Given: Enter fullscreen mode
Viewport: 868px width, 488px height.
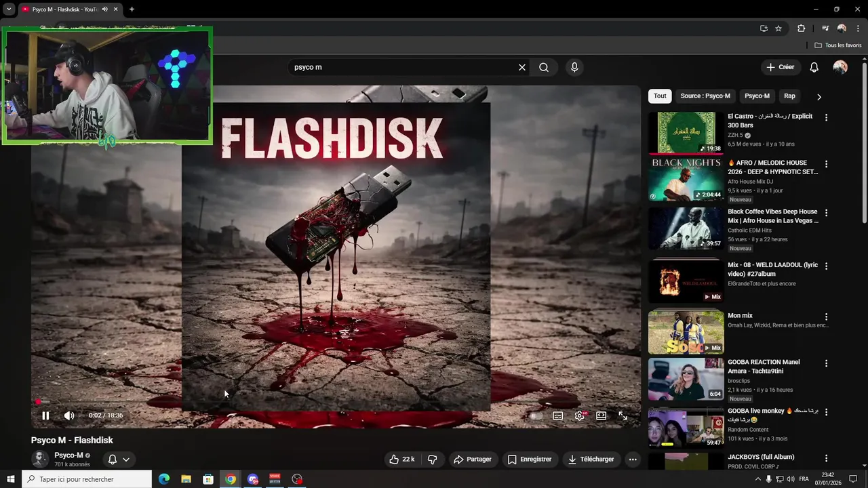Looking at the screenshot, I should click(x=623, y=416).
